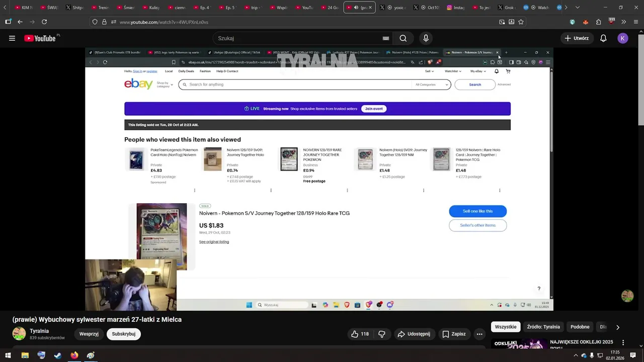Click the Wesprzyj join button
Viewport: 644px width, 362px height.
click(x=89, y=334)
